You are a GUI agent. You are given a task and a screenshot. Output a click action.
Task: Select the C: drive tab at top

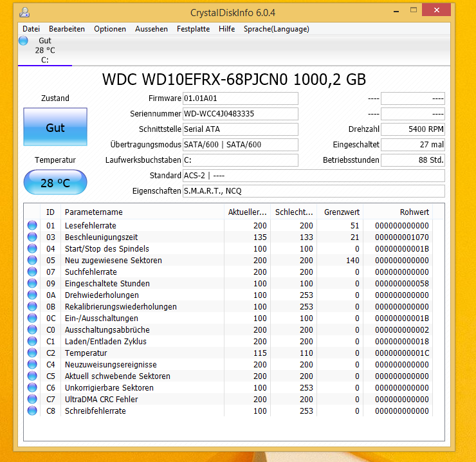point(45,50)
